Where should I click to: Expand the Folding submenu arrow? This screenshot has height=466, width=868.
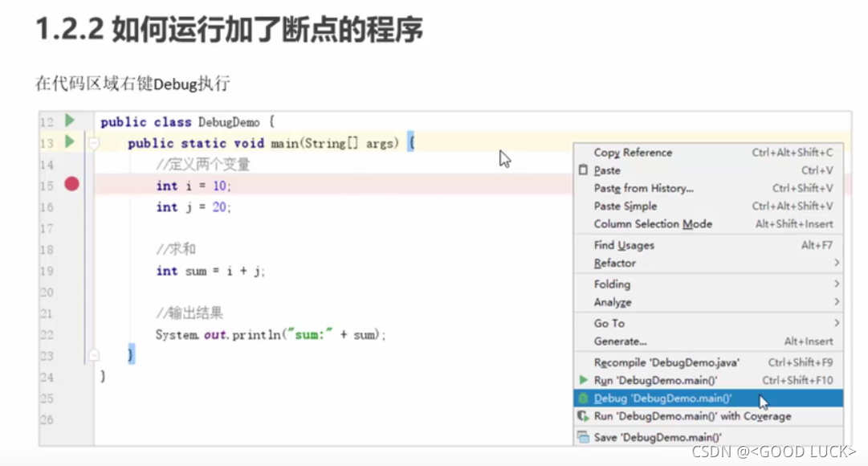[837, 284]
